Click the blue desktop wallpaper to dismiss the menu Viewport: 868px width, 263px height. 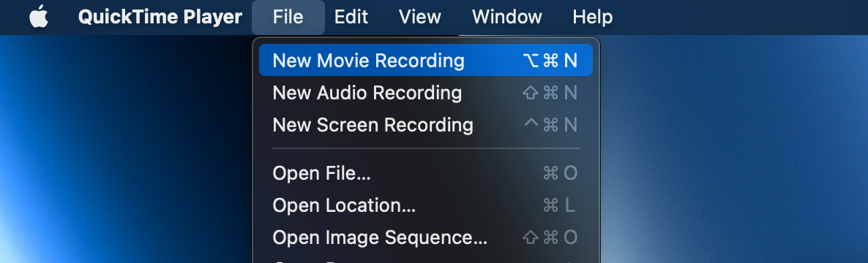[730, 149]
